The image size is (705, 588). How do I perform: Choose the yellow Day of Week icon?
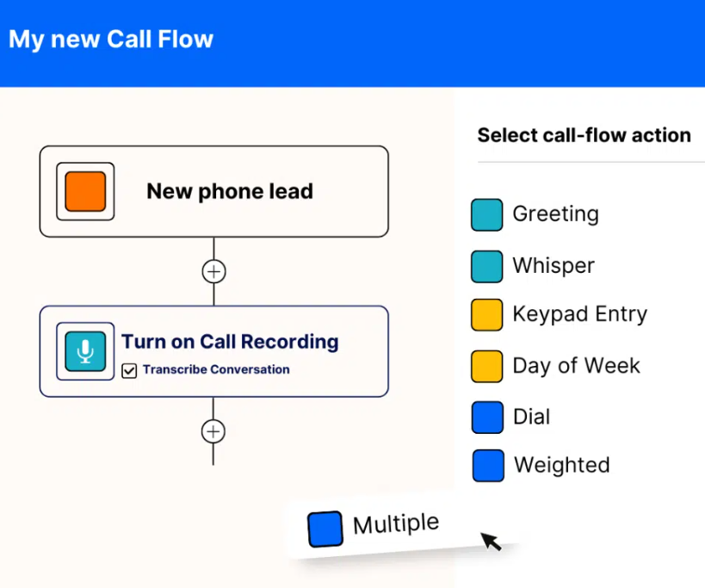pyautogui.click(x=486, y=366)
